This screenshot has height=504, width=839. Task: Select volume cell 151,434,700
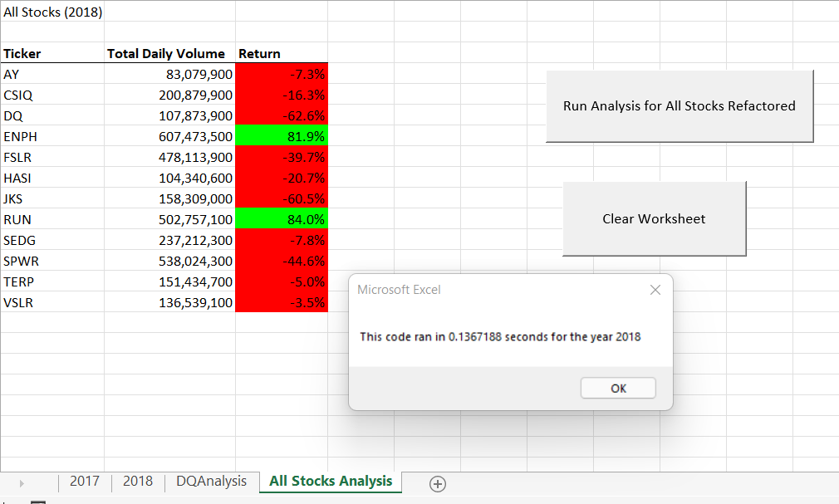coord(169,282)
